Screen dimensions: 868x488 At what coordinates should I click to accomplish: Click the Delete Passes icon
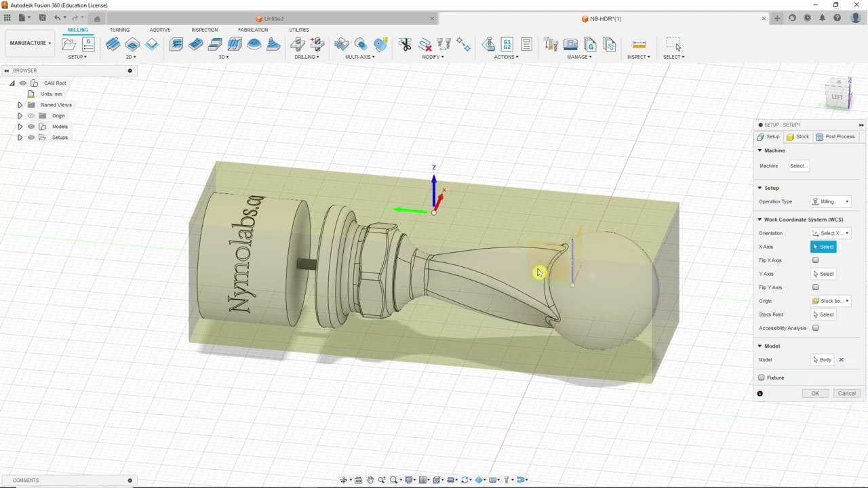[425, 45]
